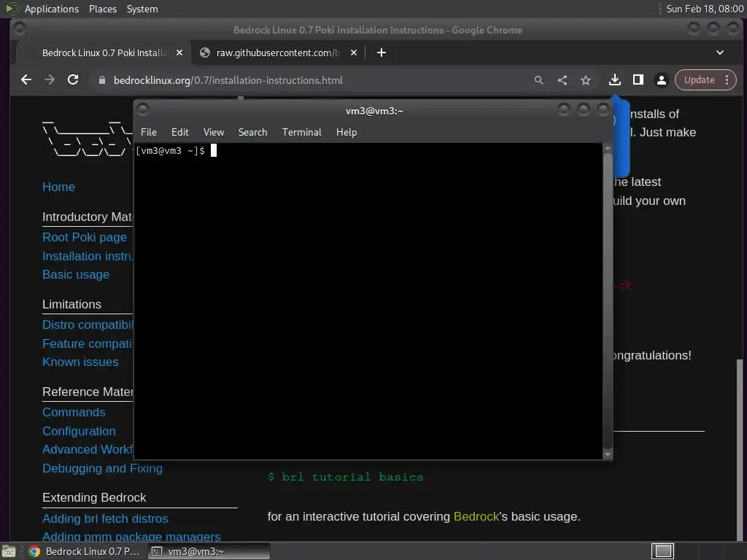The image size is (747, 560).
Task: Click the webpage vertical scrollbar thumb
Action: [740, 450]
